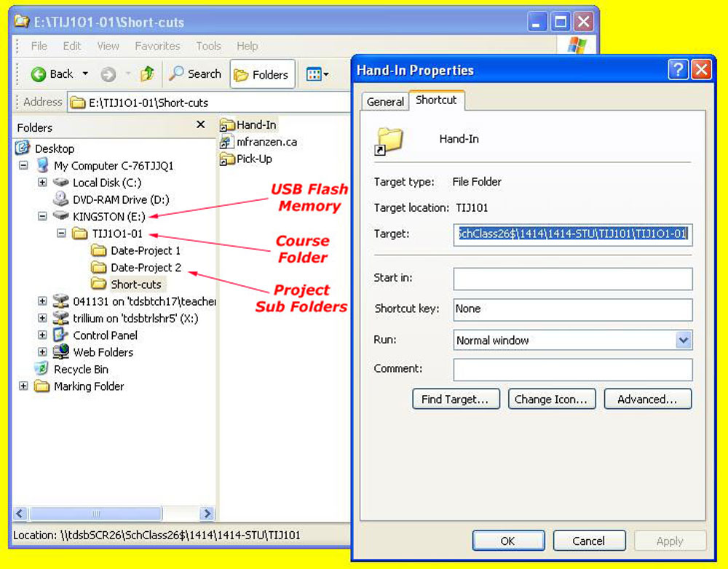Screen dimensions: 728x569
Task: Click the Up folder toolbar icon
Action: 148,74
